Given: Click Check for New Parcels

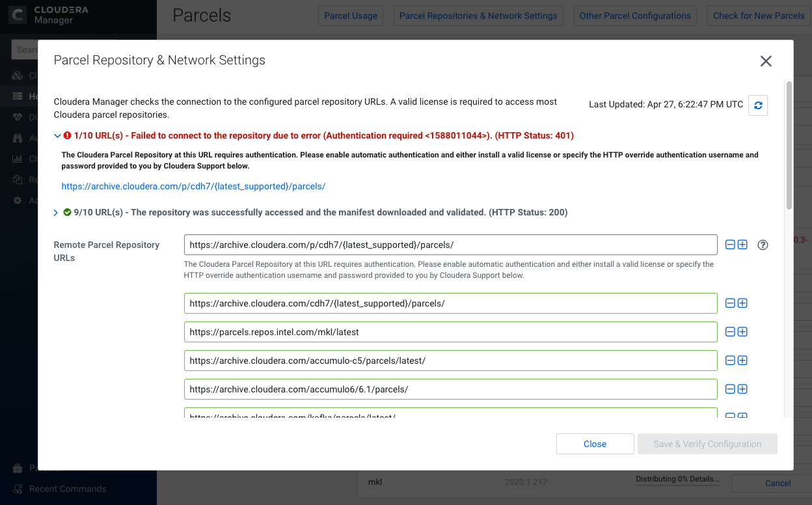Looking at the screenshot, I should (759, 16).
